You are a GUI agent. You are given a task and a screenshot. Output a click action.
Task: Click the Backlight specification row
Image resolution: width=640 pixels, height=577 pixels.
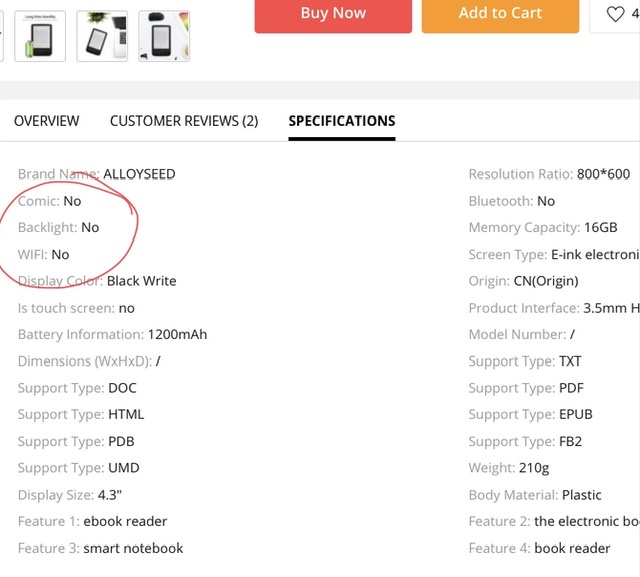click(58, 227)
